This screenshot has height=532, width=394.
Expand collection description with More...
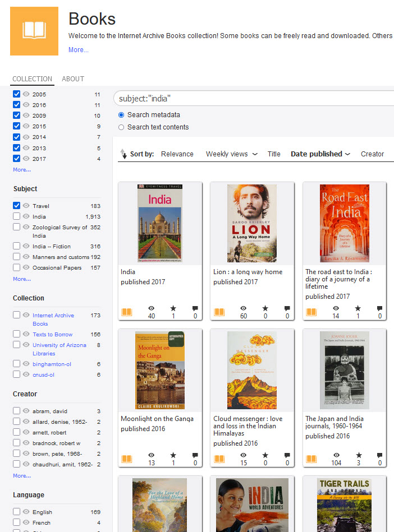79,49
